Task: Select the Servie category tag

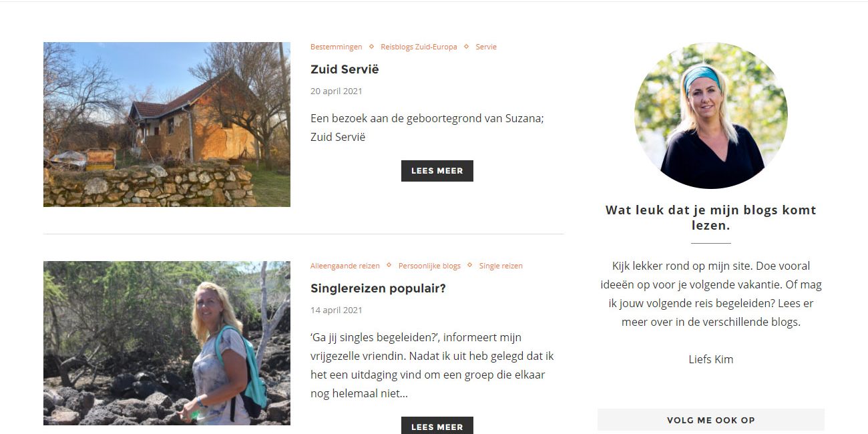Action: (x=486, y=47)
